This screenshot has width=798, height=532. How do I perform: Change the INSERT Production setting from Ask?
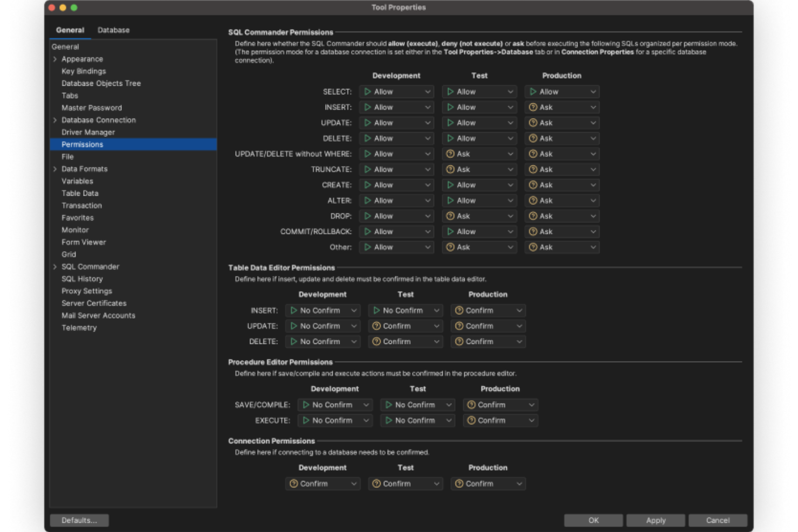click(561, 107)
